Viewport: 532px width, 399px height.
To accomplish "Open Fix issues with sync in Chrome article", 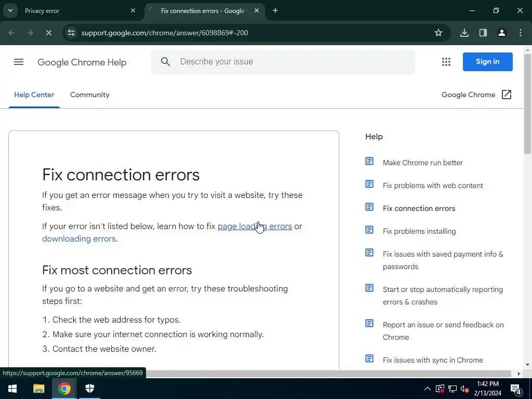I will (433, 360).
